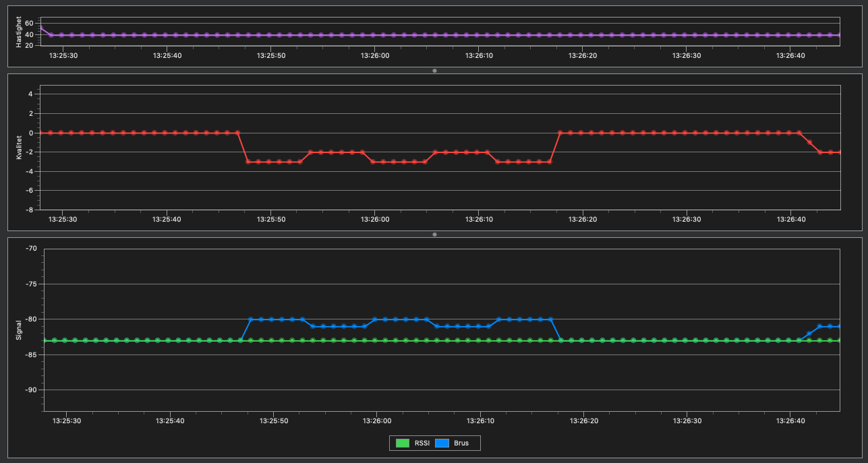Click 13:26:40 tick in Signal chart
This screenshot has width=868, height=463.
pyautogui.click(x=790, y=421)
